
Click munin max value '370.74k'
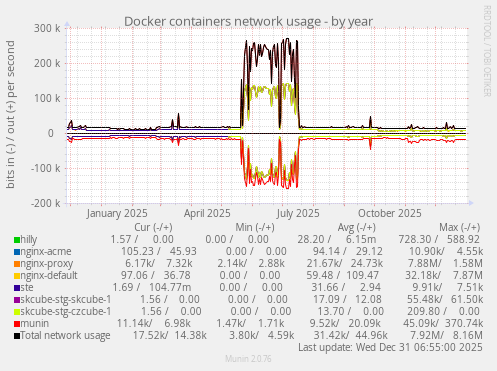tap(464, 323)
